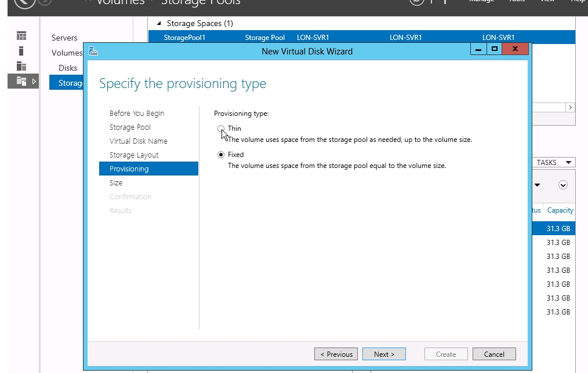The image size is (588, 373).
Task: Click the wizard title bar icon
Action: click(x=93, y=52)
